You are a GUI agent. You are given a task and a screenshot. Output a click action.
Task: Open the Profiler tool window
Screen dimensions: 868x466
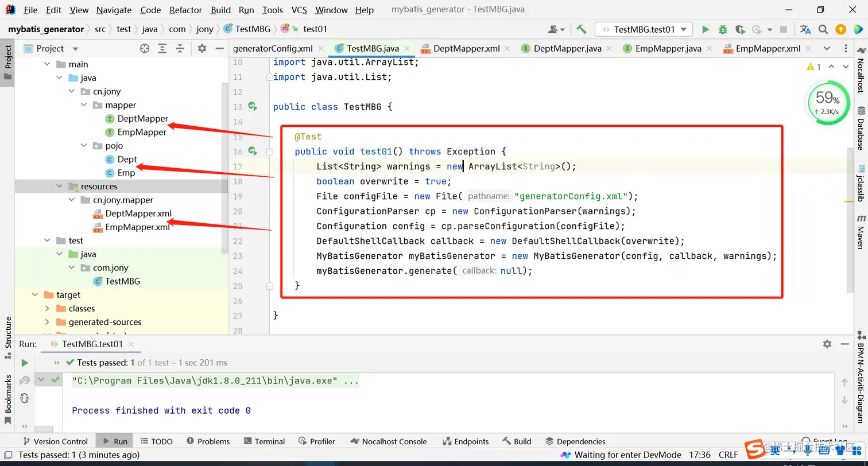coord(317,441)
